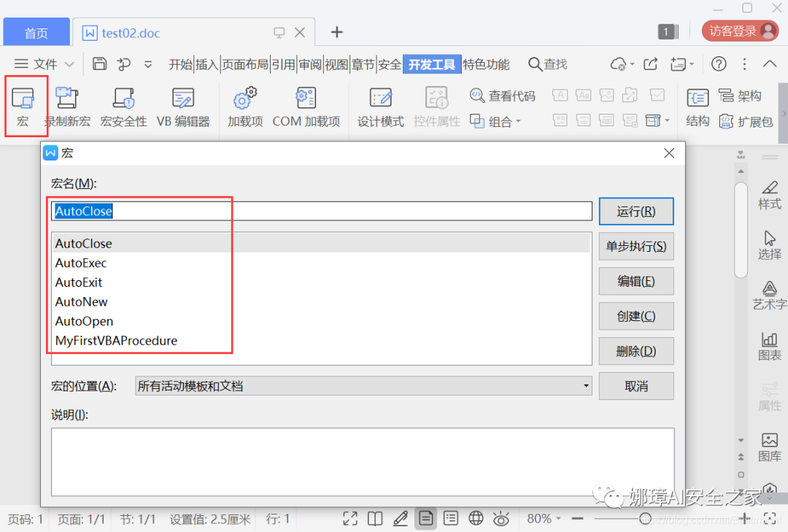This screenshot has width=788, height=532.
Task: Open 扩展包 expansion pack
Action: (746, 121)
